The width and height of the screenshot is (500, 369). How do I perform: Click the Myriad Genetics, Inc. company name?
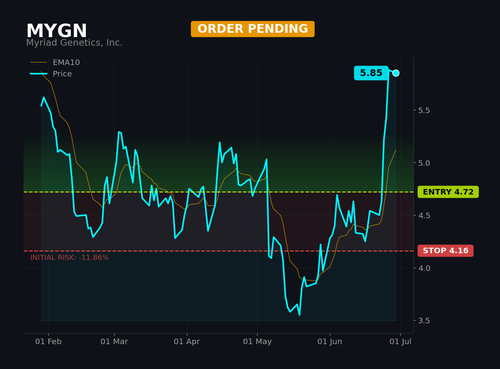coord(74,43)
